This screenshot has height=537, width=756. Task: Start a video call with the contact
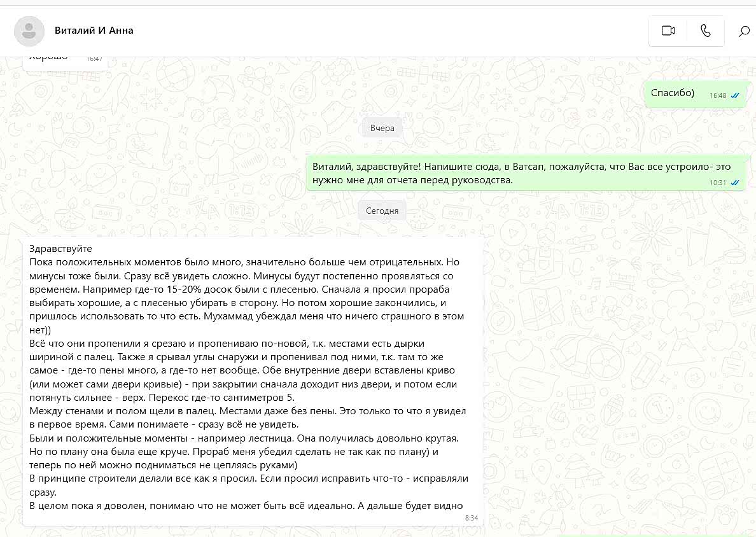[x=668, y=31]
